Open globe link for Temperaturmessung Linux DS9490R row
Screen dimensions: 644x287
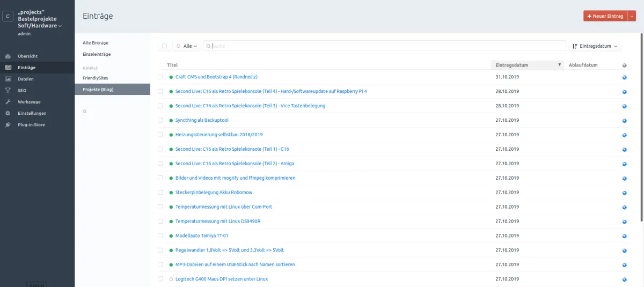click(x=625, y=221)
